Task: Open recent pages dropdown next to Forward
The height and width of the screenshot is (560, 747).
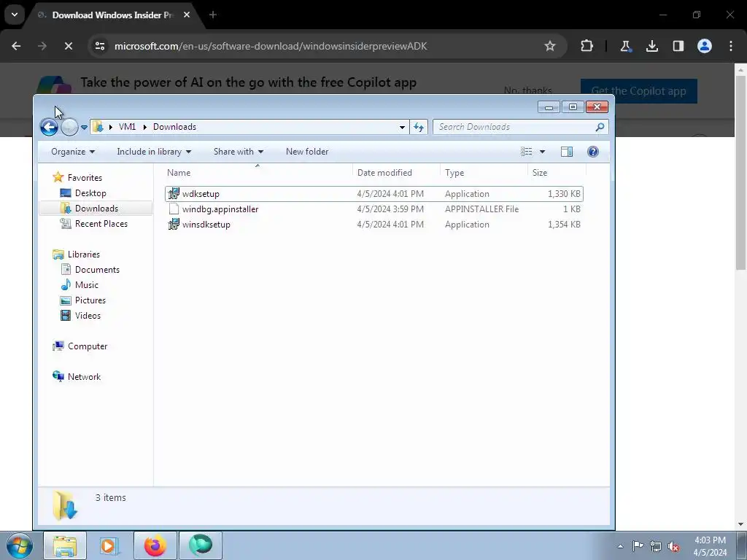Action: point(85,127)
